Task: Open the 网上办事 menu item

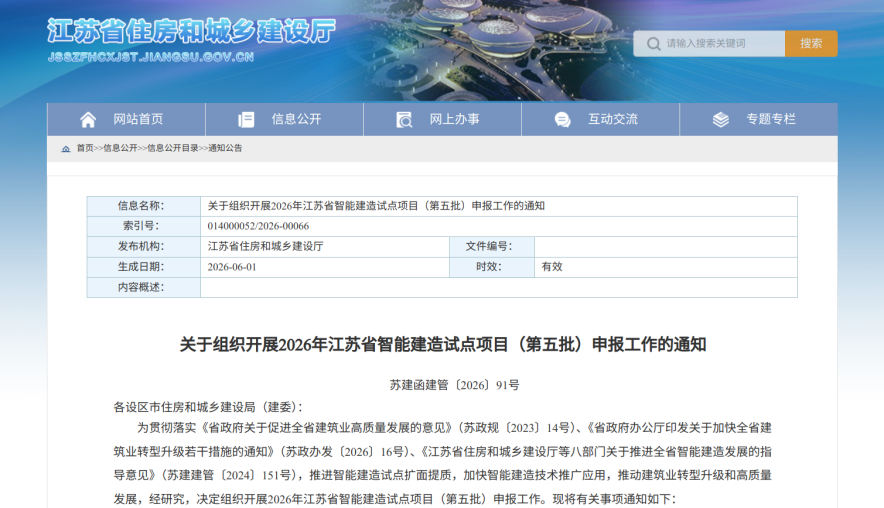Action: [443, 120]
